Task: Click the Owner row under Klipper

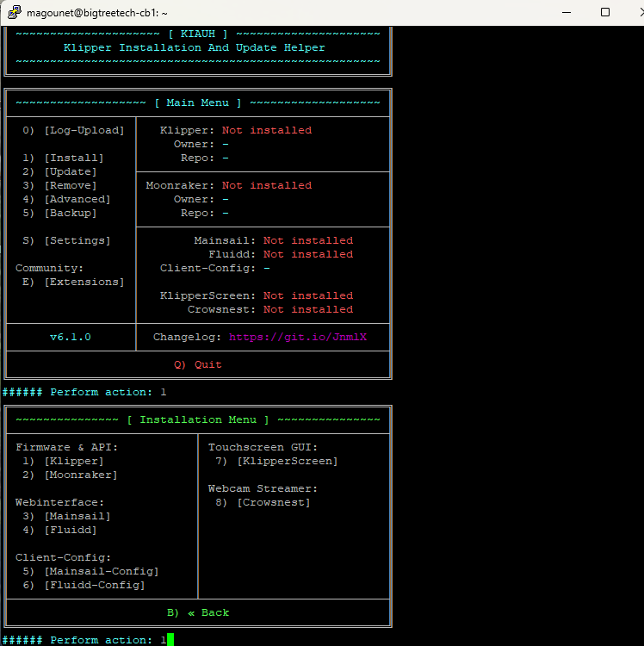Action: [x=201, y=144]
